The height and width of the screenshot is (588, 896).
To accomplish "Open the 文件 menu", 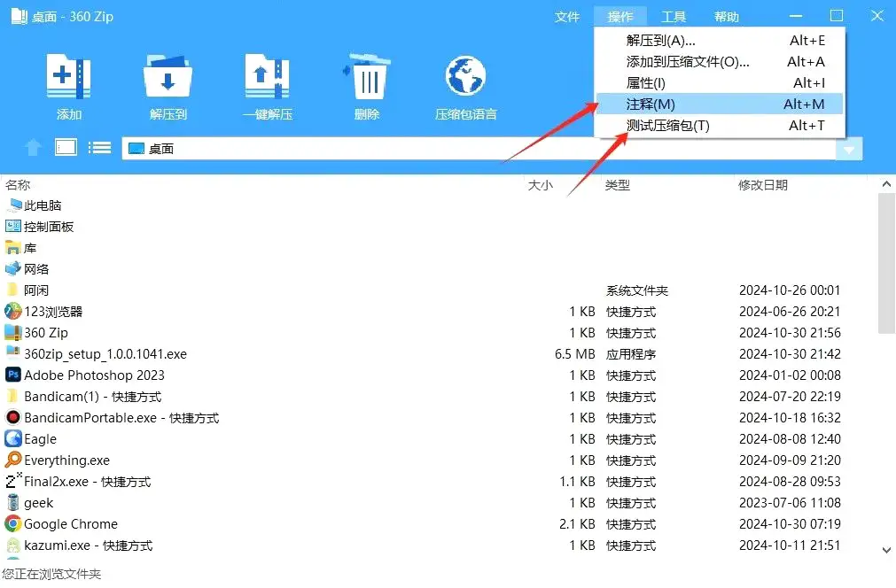I will pos(567,17).
